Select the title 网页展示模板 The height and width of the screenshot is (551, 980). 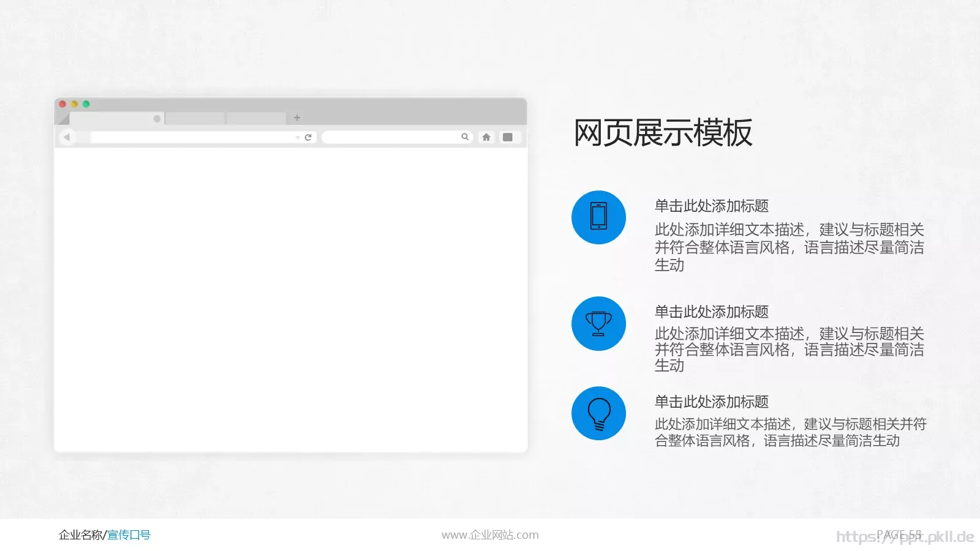tap(663, 132)
